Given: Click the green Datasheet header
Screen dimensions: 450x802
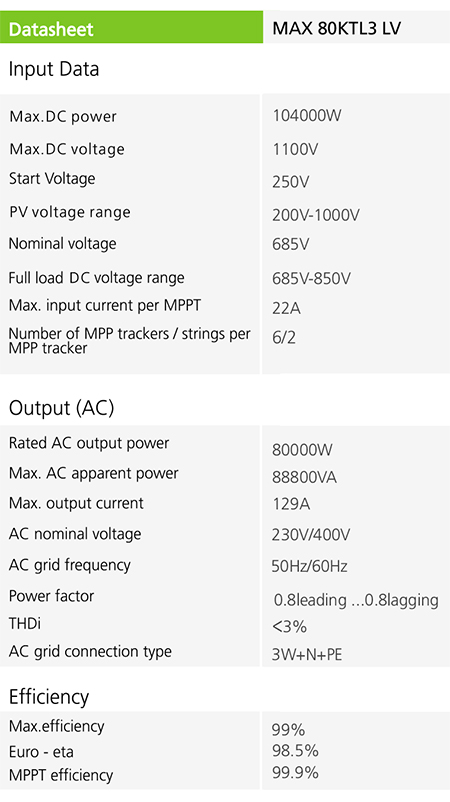Looking at the screenshot, I should click(x=131, y=28).
